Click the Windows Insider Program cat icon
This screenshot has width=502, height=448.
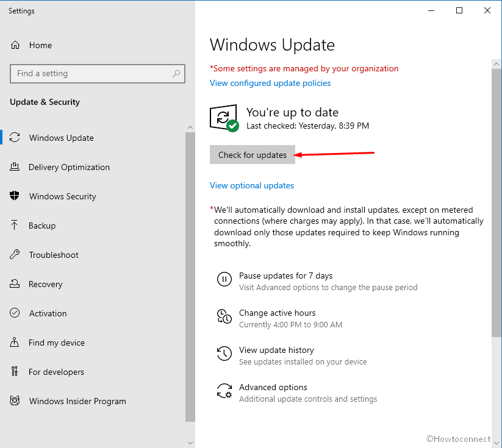[x=15, y=400]
